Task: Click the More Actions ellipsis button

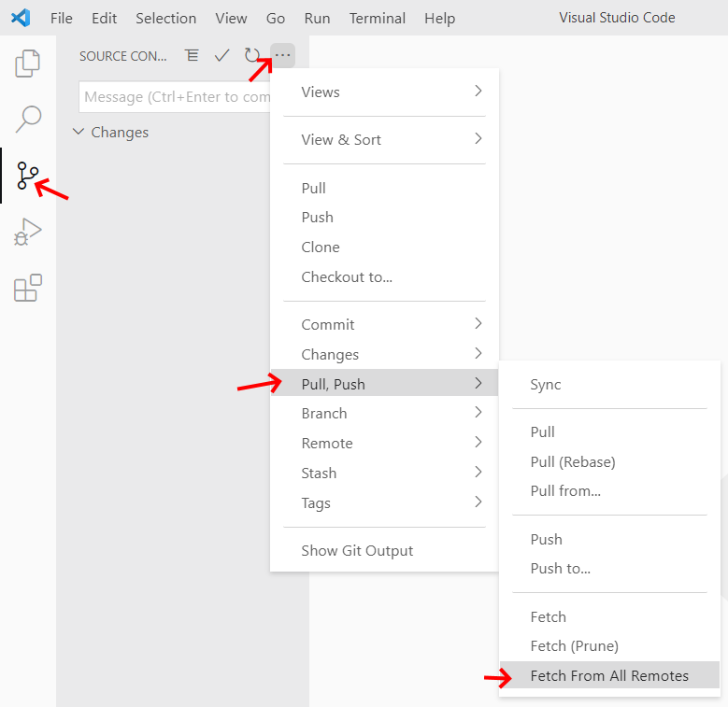Action: pyautogui.click(x=282, y=56)
